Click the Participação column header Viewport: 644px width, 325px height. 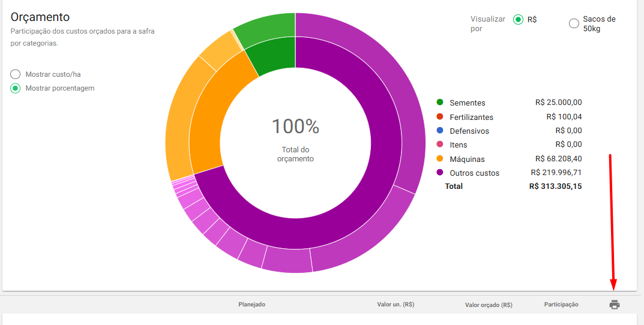(x=561, y=305)
